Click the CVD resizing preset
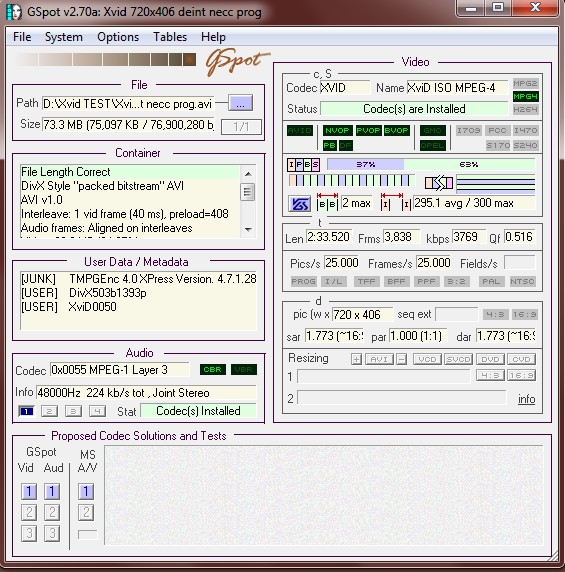 pyautogui.click(x=522, y=359)
